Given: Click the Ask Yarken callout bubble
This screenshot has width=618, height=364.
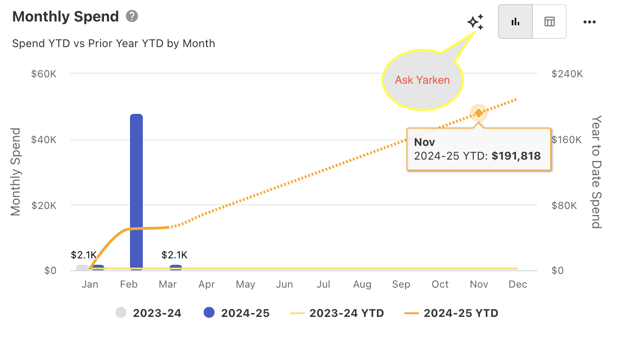Looking at the screenshot, I should [x=422, y=80].
